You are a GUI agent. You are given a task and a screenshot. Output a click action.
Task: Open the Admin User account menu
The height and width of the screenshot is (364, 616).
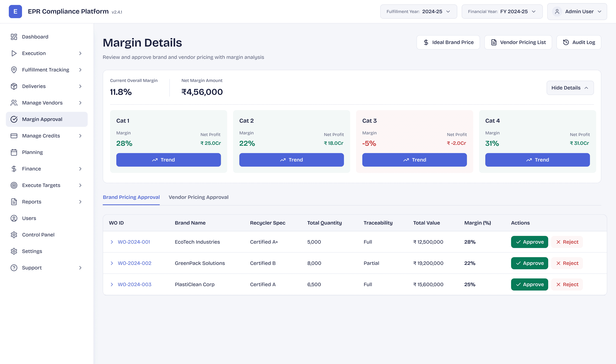click(x=577, y=12)
